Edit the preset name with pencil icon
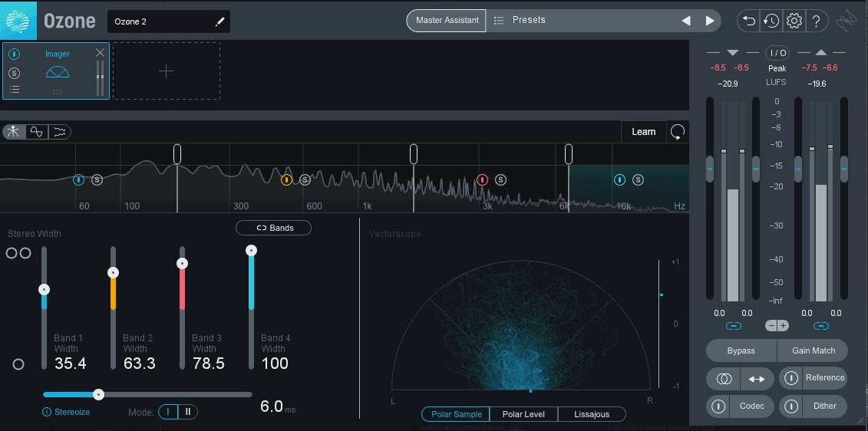The height and width of the screenshot is (431, 868). [220, 21]
